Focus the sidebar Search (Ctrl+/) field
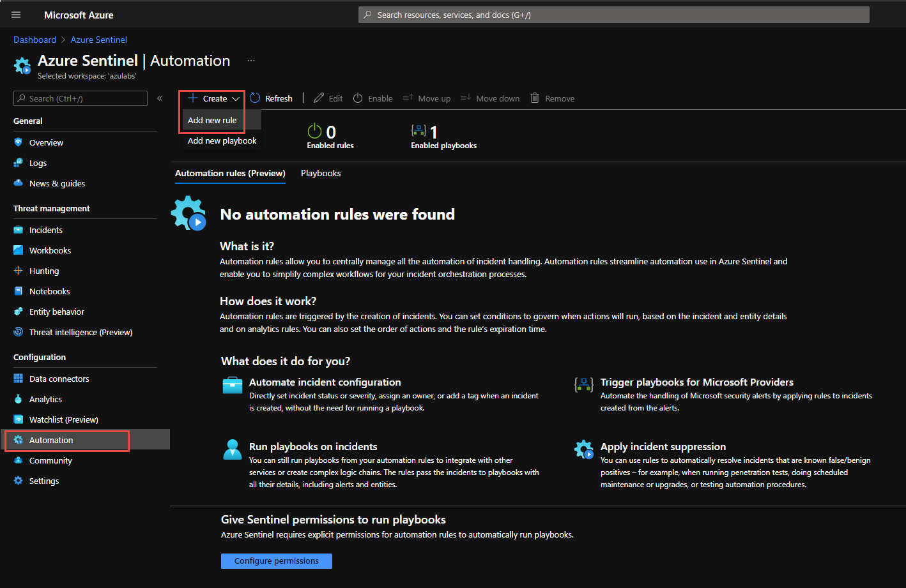906x588 pixels. tap(81, 98)
